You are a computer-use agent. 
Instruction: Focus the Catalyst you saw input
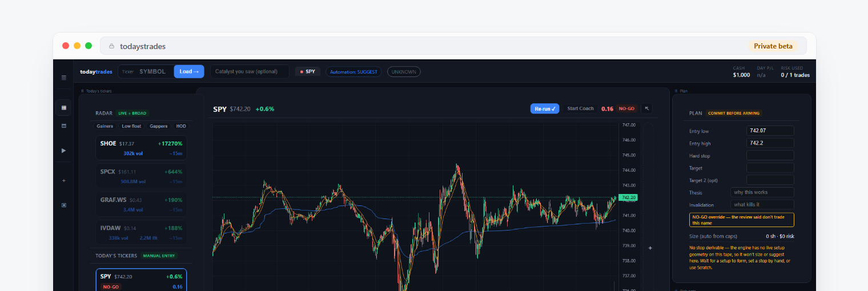(250, 71)
